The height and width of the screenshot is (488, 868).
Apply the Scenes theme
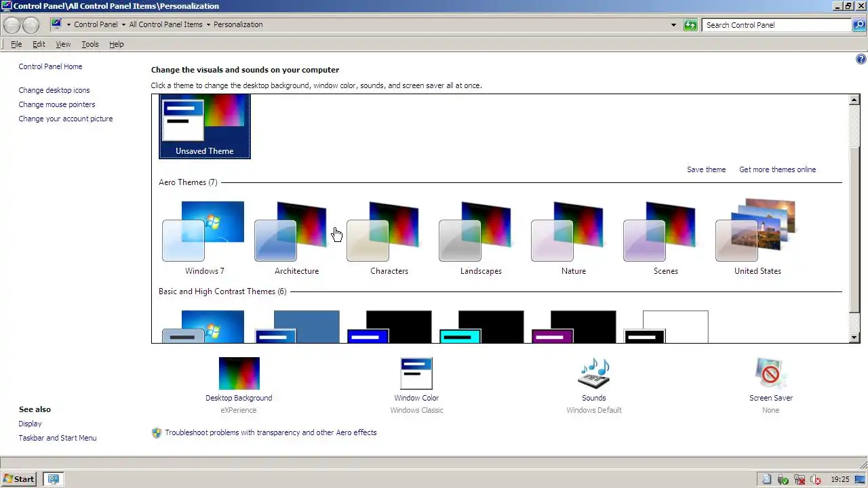pyautogui.click(x=665, y=238)
